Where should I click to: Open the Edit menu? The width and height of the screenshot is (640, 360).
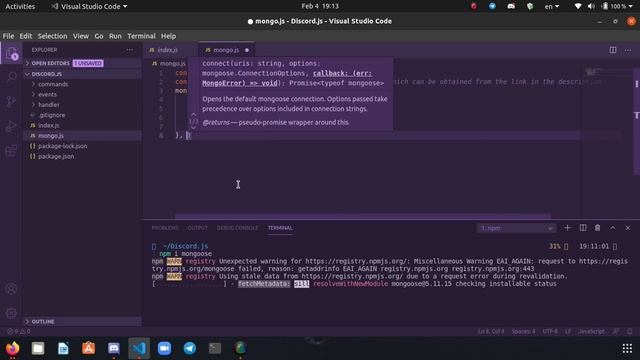point(26,36)
